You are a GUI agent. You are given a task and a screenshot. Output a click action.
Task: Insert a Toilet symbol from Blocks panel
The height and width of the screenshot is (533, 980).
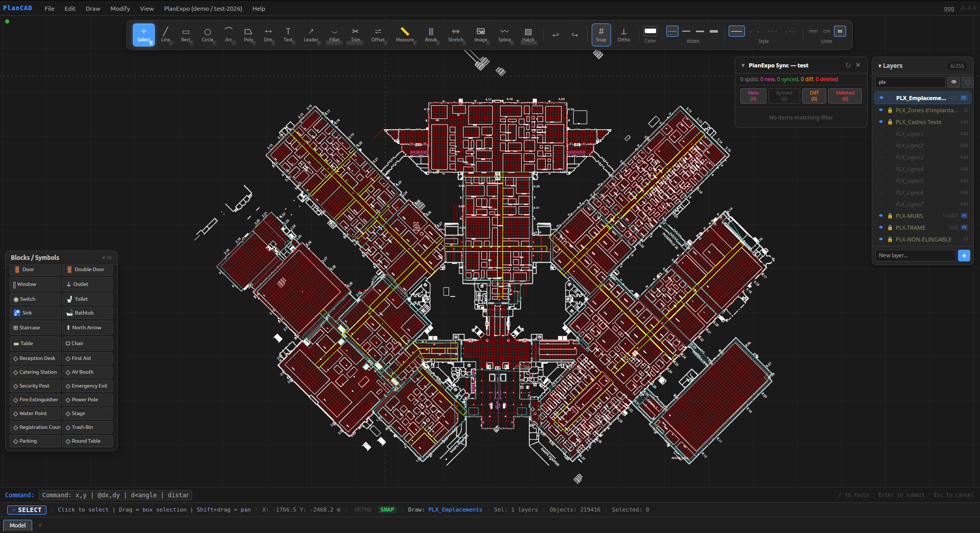87,299
